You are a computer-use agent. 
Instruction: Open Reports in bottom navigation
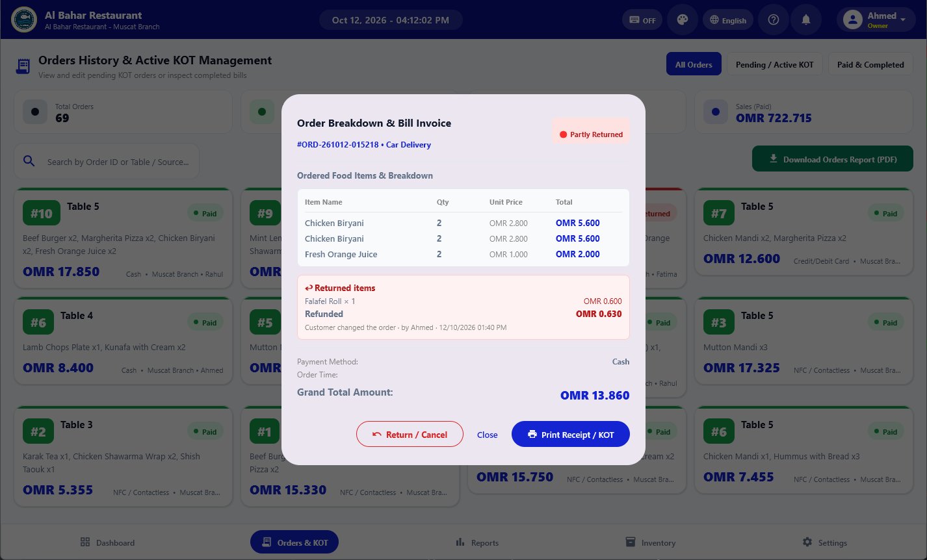point(477,542)
